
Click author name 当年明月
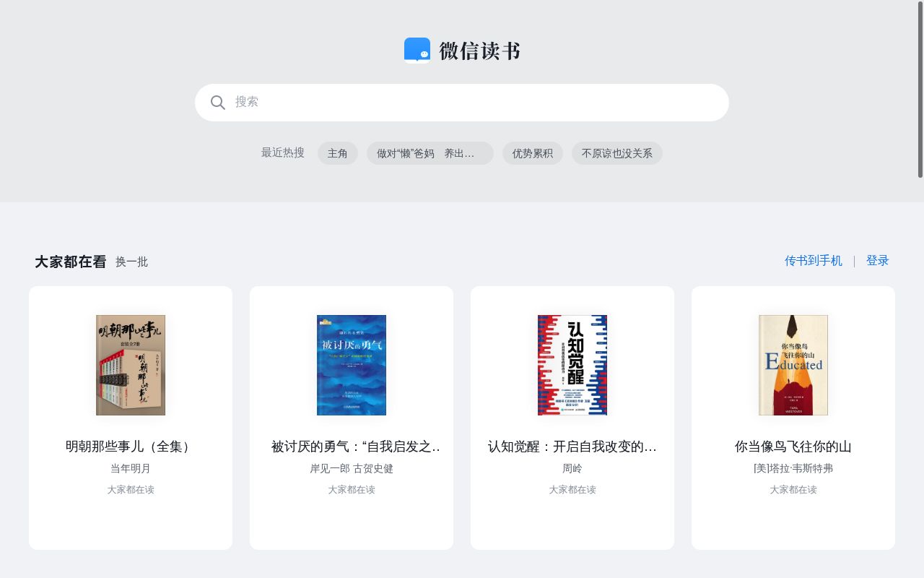click(x=131, y=468)
